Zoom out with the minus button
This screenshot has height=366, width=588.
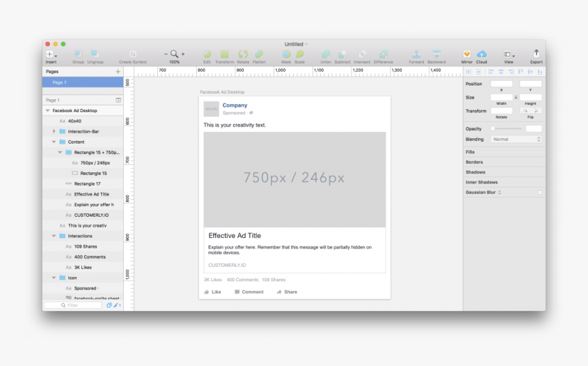tap(165, 54)
